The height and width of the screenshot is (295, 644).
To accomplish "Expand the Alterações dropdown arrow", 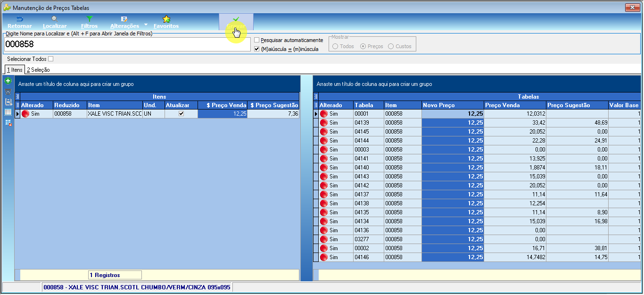I will coord(146,25).
